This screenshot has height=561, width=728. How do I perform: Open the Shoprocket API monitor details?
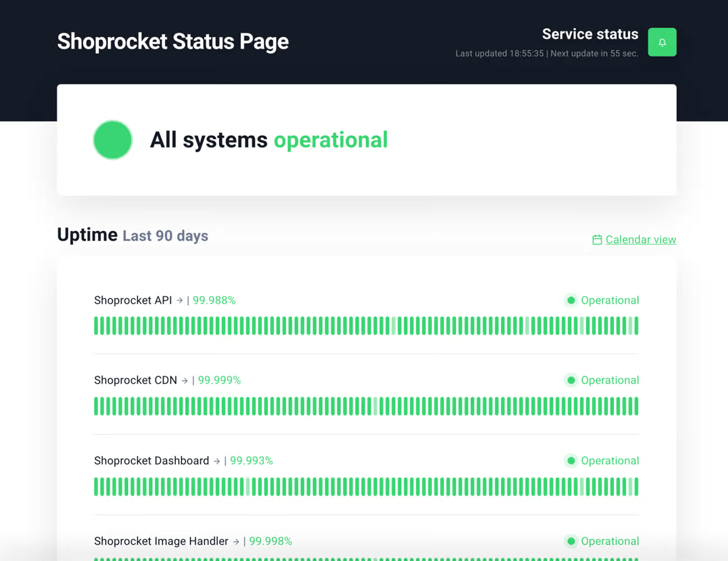[x=133, y=300]
